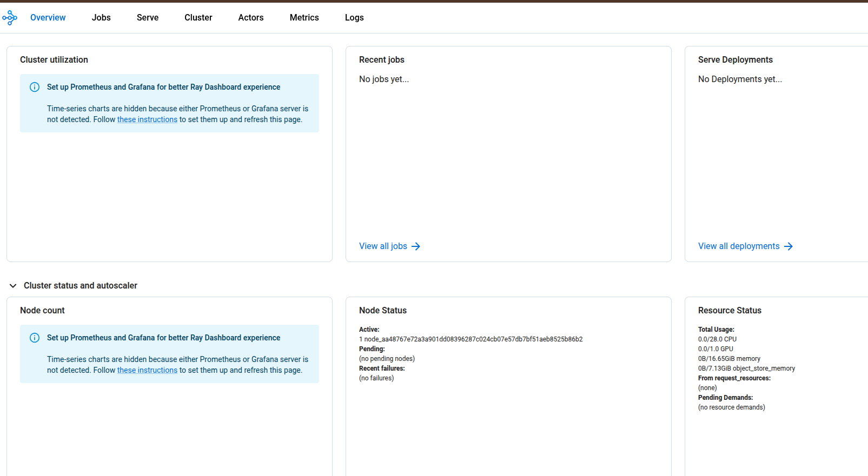Click the 'No jobs yet...' text

tap(384, 79)
